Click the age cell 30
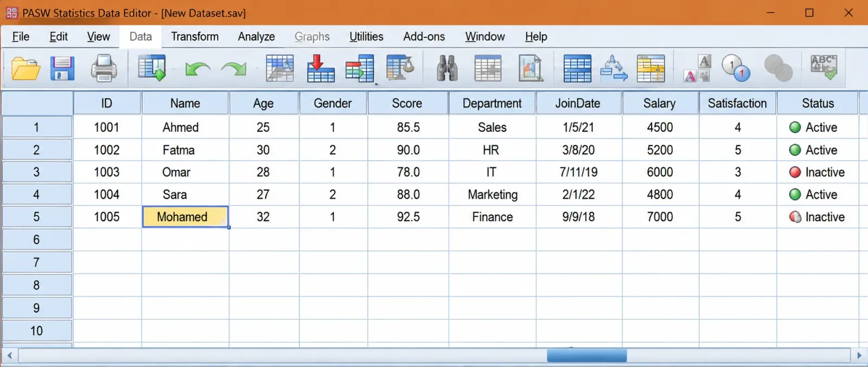Viewport: 868px width, 367px height. click(264, 150)
